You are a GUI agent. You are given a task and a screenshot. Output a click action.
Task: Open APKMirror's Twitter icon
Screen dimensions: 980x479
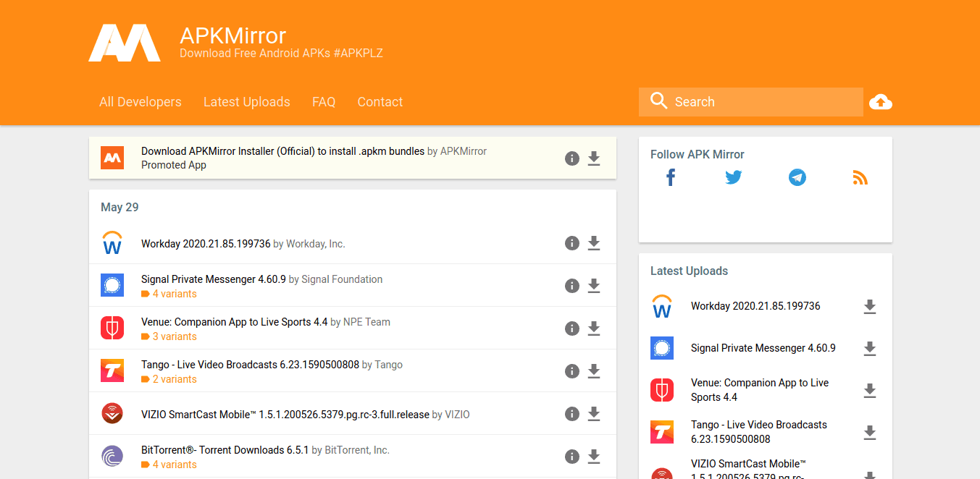(734, 177)
